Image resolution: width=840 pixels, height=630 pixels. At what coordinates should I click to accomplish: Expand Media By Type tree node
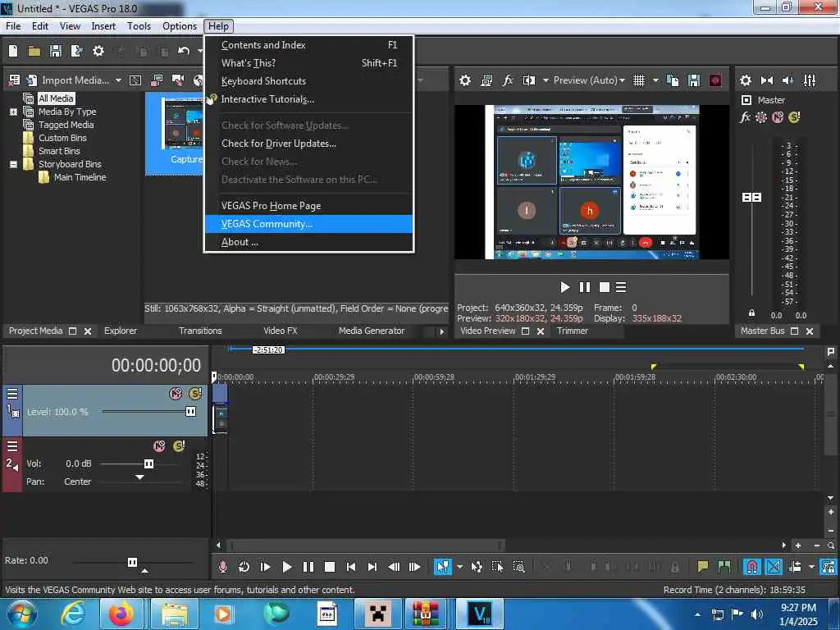pos(13,112)
